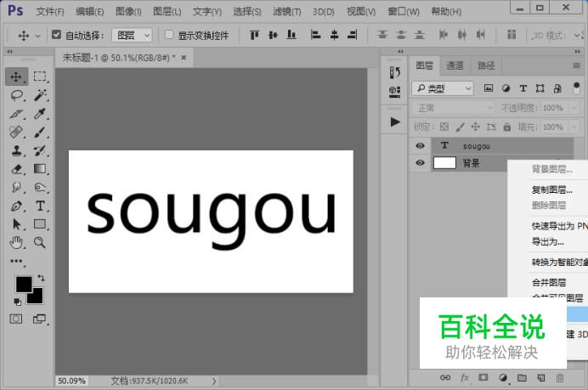Screen dimensions: 588x390
Task: Create new adjustment layer icon
Action: pyautogui.click(x=503, y=377)
